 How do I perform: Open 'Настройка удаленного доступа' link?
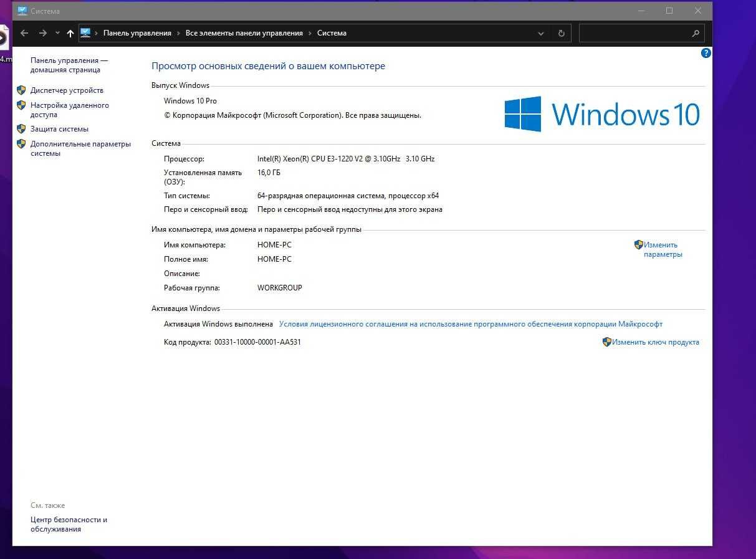[70, 110]
